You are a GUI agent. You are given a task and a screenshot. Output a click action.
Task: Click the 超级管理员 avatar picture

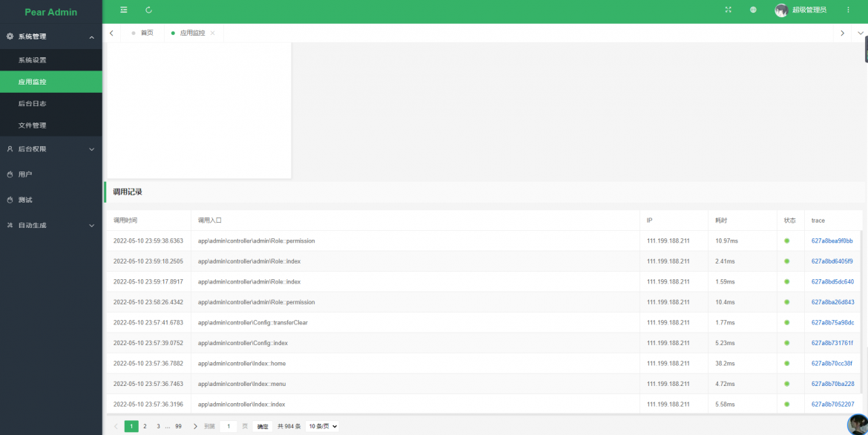(781, 10)
